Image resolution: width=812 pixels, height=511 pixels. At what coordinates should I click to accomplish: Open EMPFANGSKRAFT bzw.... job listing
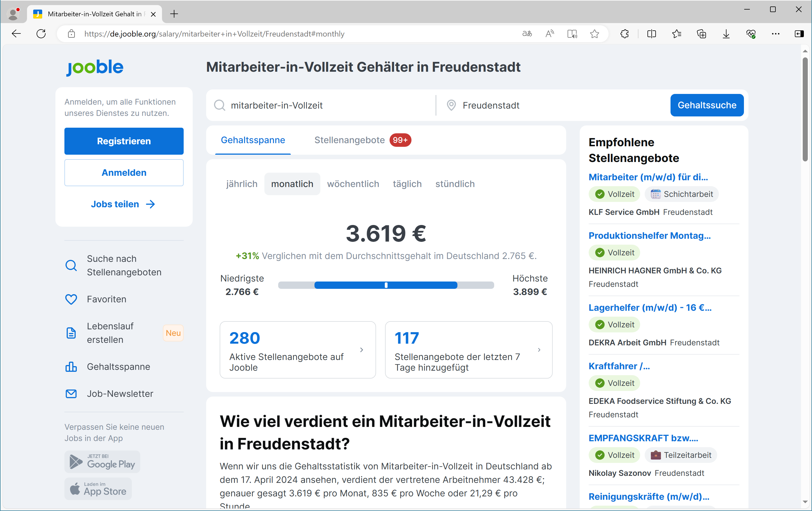click(643, 438)
